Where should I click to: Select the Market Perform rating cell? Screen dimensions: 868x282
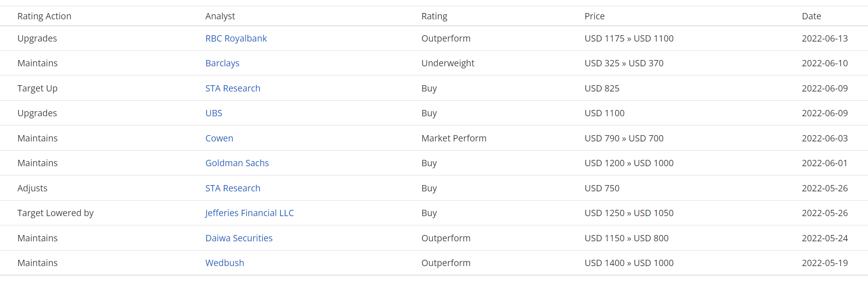tap(454, 138)
